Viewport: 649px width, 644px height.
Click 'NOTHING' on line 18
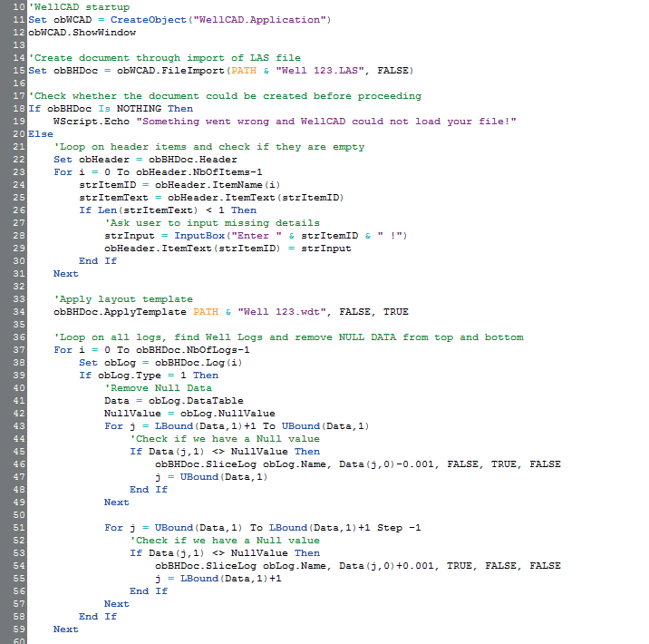pos(139,109)
